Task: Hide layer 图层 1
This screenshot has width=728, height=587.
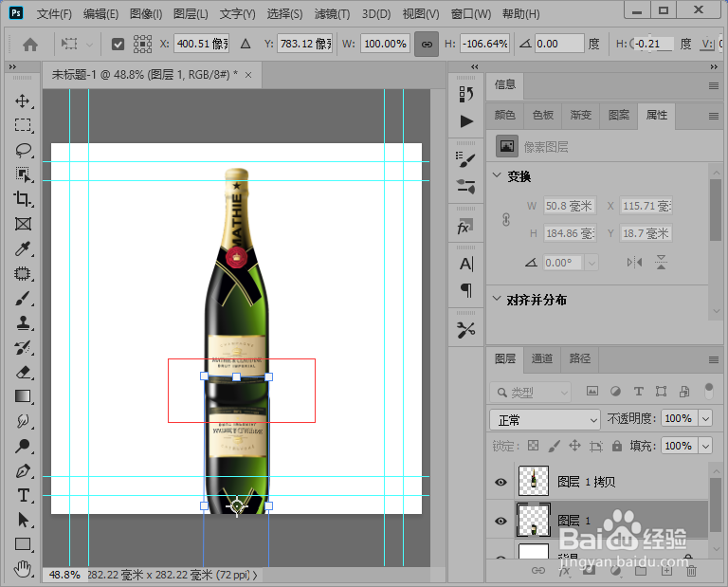Action: [x=500, y=521]
